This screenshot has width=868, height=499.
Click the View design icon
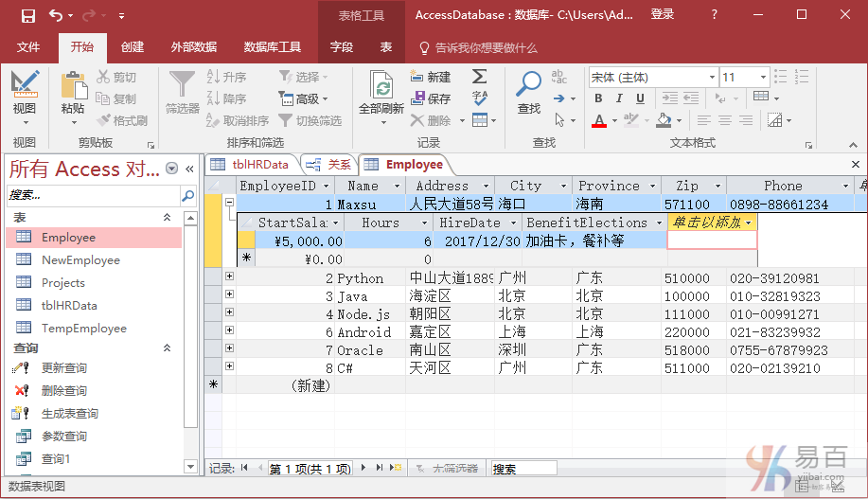coord(25,86)
